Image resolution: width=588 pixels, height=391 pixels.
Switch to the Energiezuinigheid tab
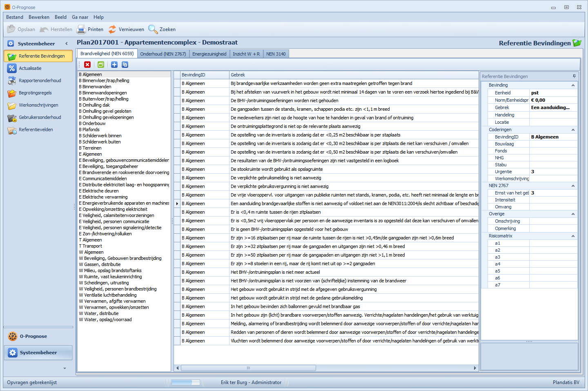coord(209,54)
